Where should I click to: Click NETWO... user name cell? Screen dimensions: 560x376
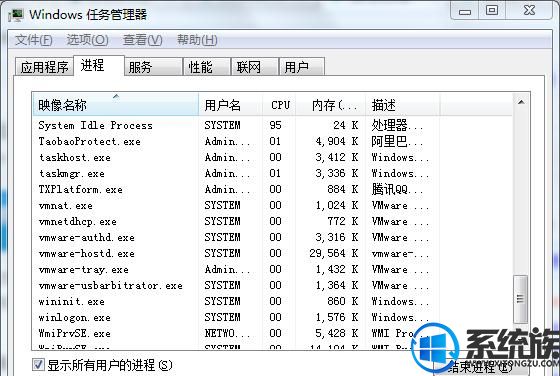coord(228,334)
